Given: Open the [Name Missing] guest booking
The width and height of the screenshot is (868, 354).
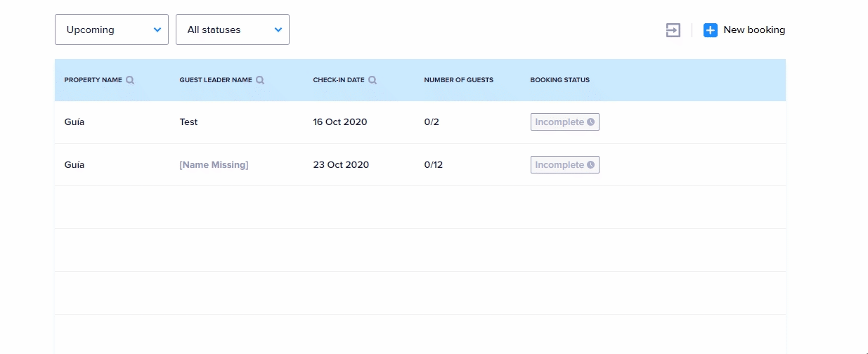Looking at the screenshot, I should tap(214, 165).
